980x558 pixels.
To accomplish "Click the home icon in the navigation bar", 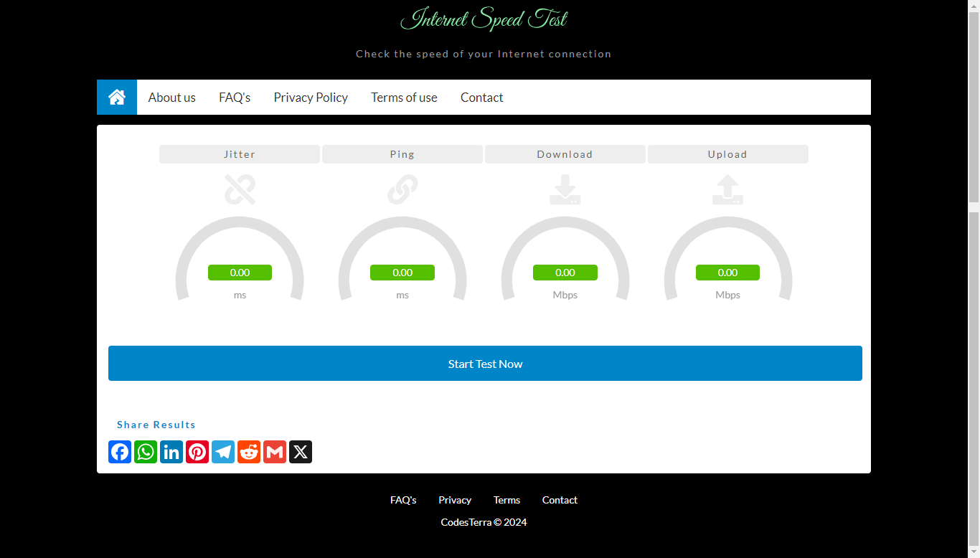I will pyautogui.click(x=116, y=97).
